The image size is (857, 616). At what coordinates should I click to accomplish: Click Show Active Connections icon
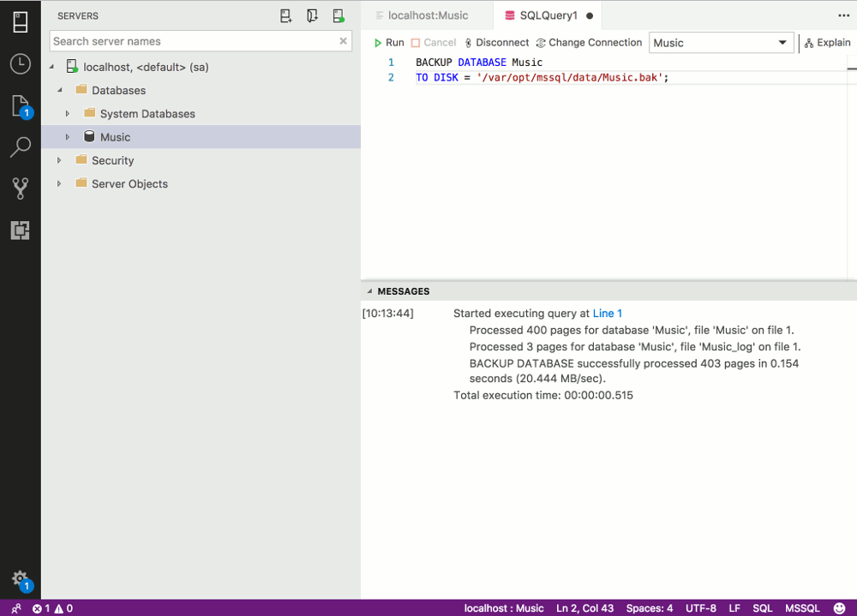[339, 16]
